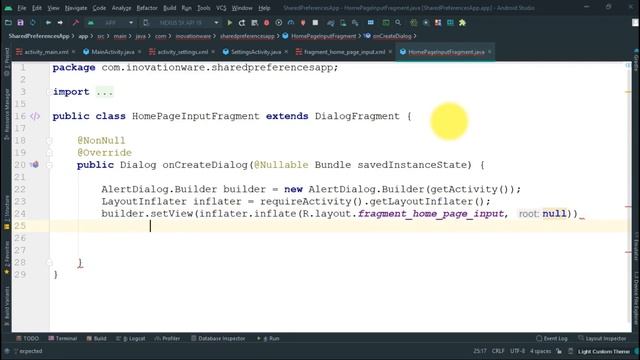This screenshot has width=640, height=360.
Task: Click the Profile app gauge icon
Action: 291,23
